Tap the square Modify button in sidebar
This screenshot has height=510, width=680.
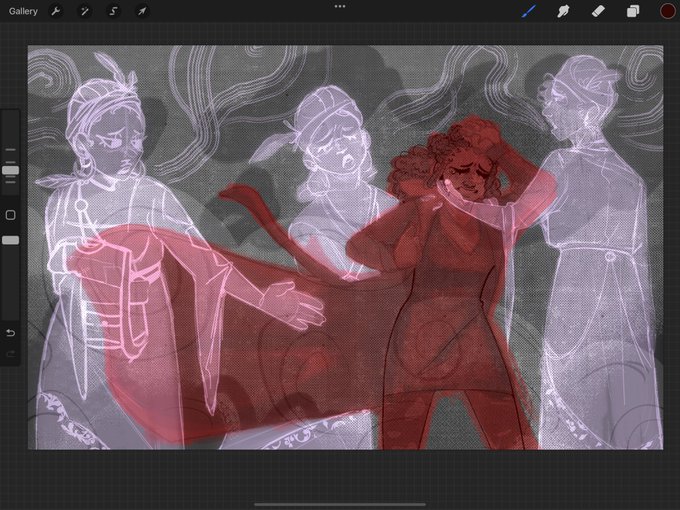10,215
